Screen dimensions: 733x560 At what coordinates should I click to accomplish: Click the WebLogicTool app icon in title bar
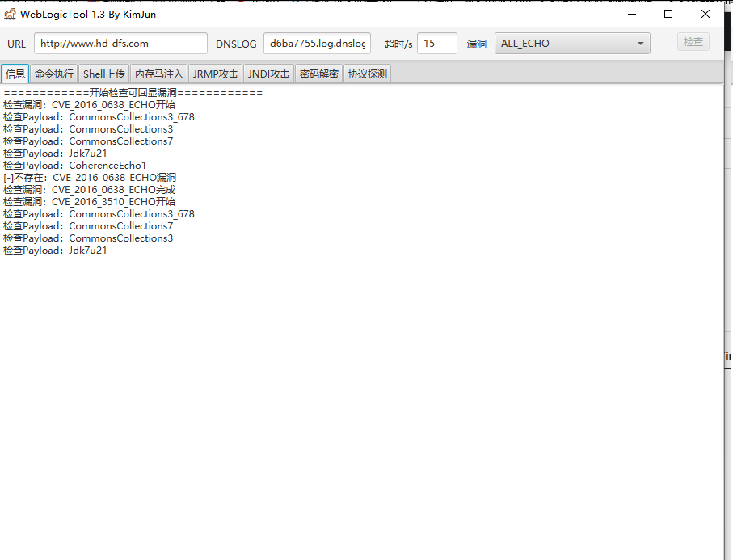pos(11,14)
